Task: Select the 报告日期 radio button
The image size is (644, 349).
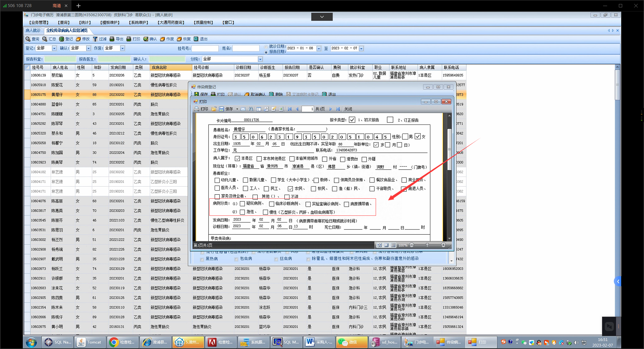Action: pos(266,52)
